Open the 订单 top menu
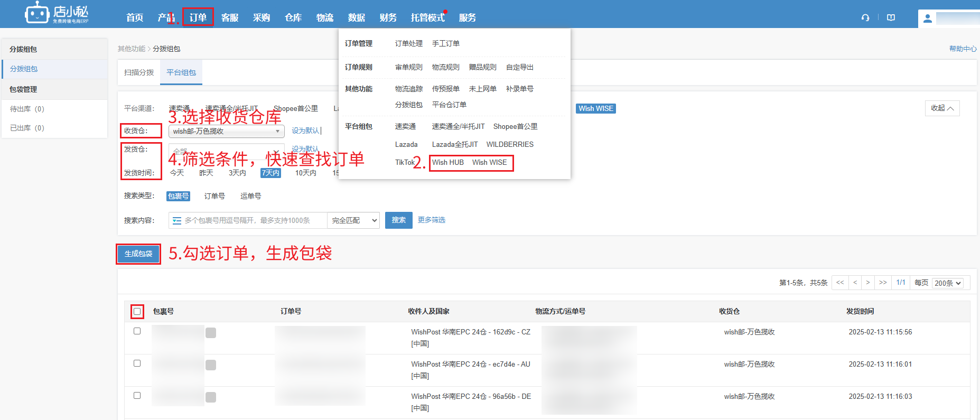Screen dimensions: 980x420 [198, 17]
